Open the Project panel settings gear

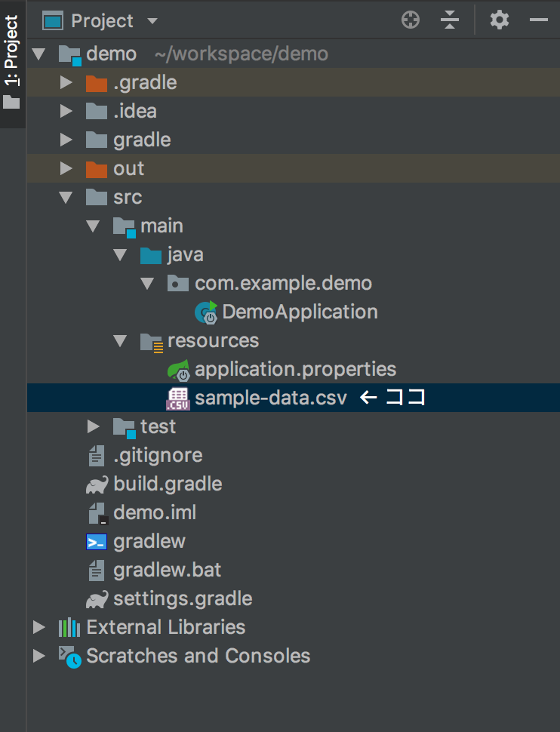(x=498, y=20)
